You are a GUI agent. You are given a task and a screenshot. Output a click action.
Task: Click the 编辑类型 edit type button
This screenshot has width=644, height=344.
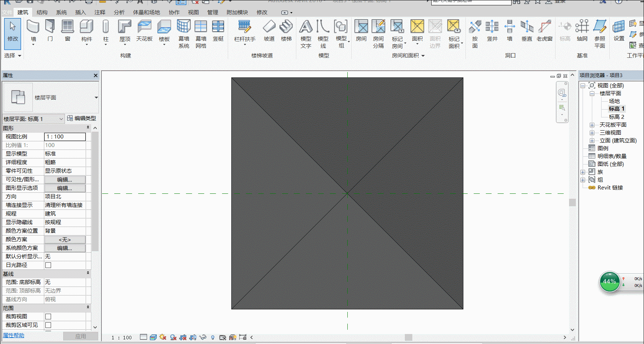81,118
